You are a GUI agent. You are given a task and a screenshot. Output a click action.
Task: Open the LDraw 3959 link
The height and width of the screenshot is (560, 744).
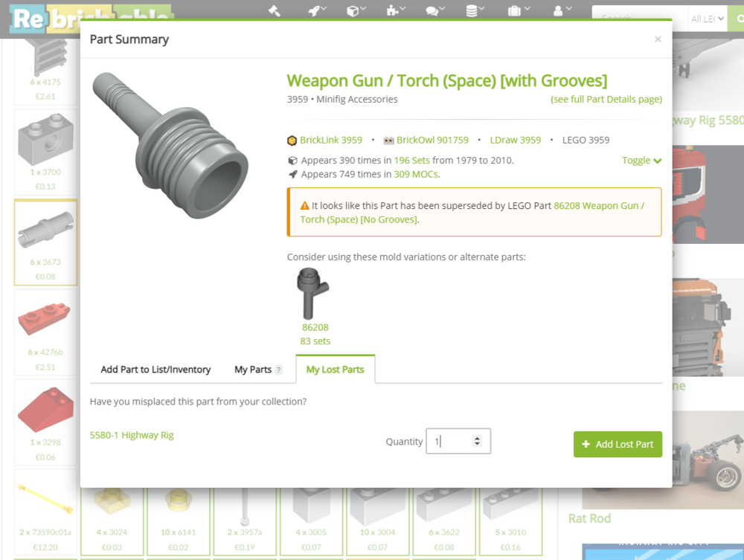pos(516,140)
